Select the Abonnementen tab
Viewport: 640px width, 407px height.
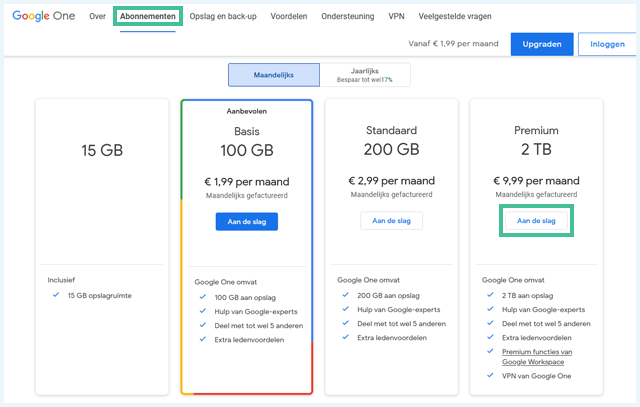click(148, 16)
